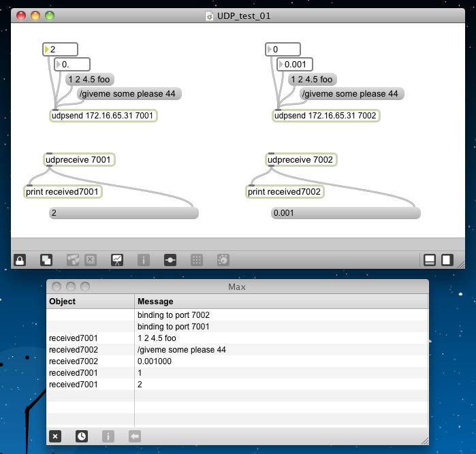Open the inspector info icon in patcher
476x454 pixels.
click(x=144, y=260)
